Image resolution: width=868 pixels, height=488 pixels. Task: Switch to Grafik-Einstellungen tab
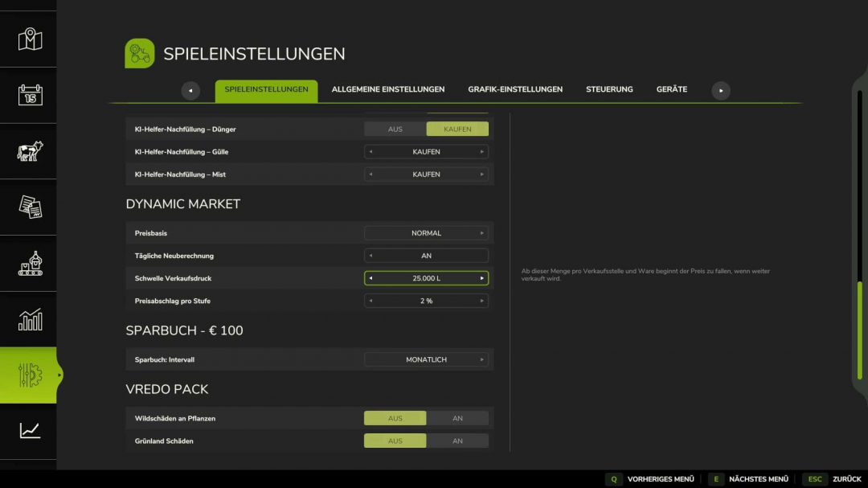point(515,89)
